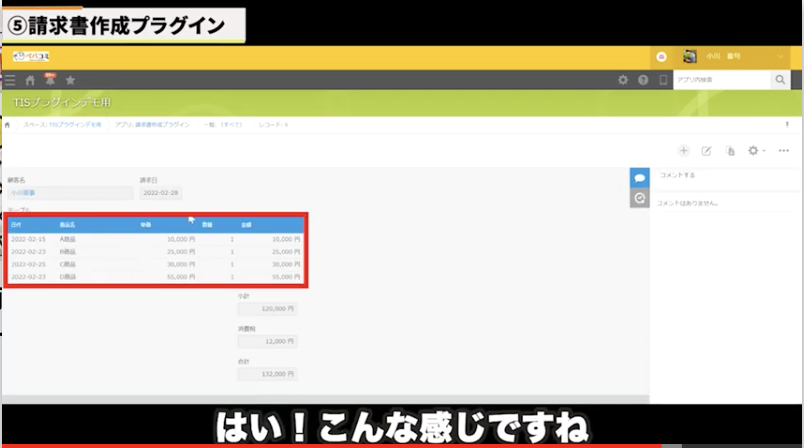Open bookmarks star icon
Image resolution: width=804 pixels, height=448 pixels.
click(70, 80)
